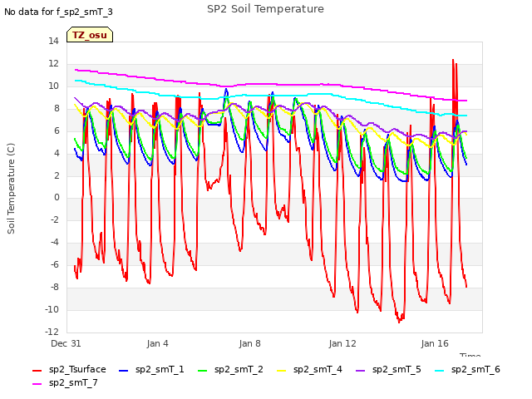This screenshot has height=399, width=532.
Task: Click the Jan 16 x-axis tick label
Action: [x=435, y=343]
